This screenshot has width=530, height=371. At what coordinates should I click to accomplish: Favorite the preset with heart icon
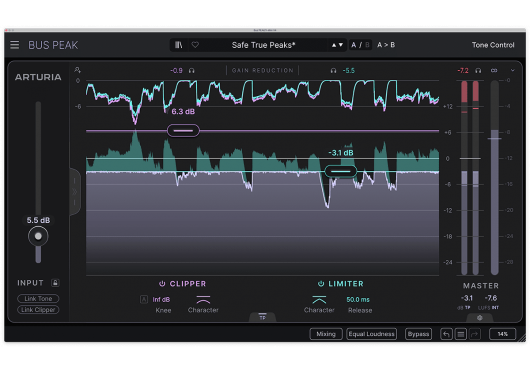click(195, 45)
